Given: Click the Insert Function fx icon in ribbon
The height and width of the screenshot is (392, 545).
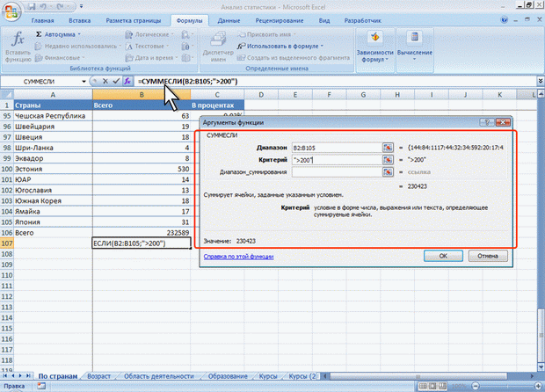Looking at the screenshot, I should click(18, 39).
